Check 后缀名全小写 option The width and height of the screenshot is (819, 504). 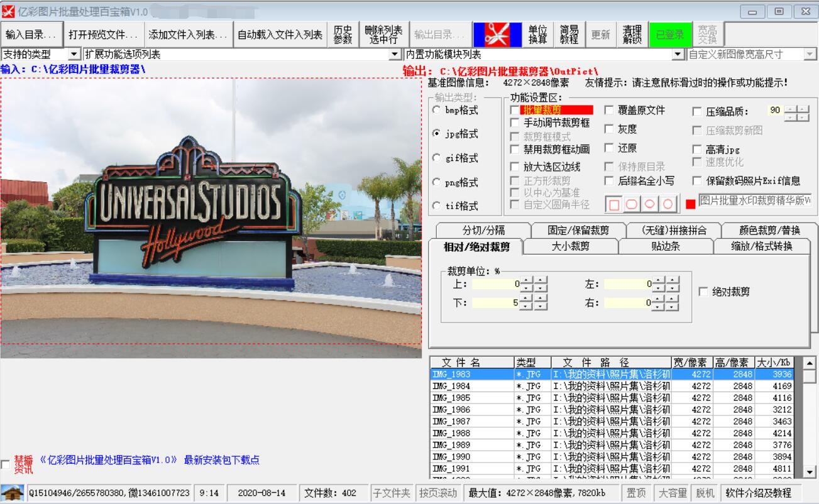pyautogui.click(x=609, y=180)
